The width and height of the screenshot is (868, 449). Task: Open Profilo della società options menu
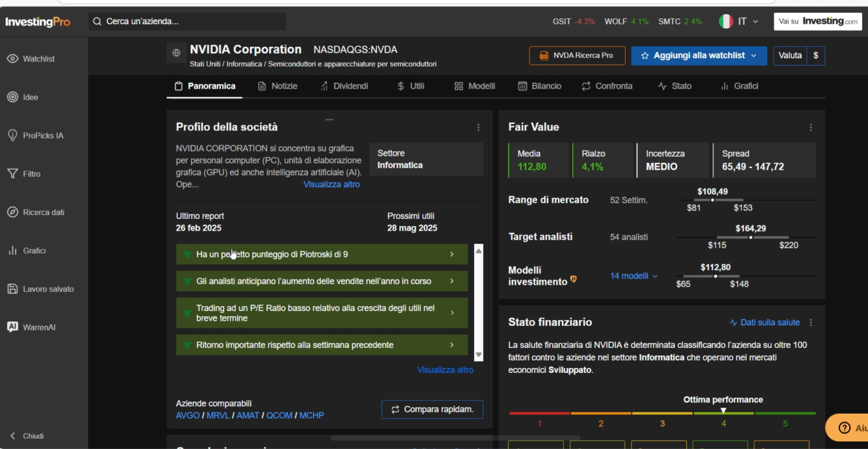pos(479,128)
